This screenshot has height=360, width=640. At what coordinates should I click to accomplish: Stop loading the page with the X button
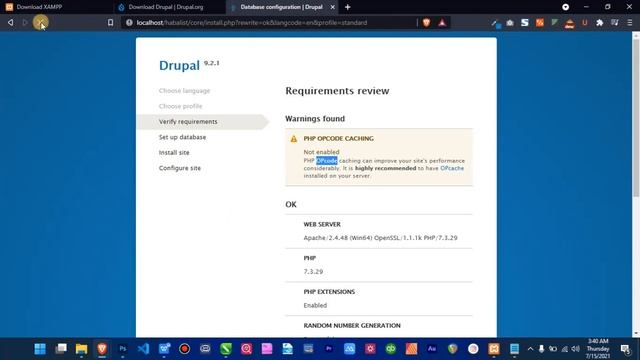[x=40, y=22]
